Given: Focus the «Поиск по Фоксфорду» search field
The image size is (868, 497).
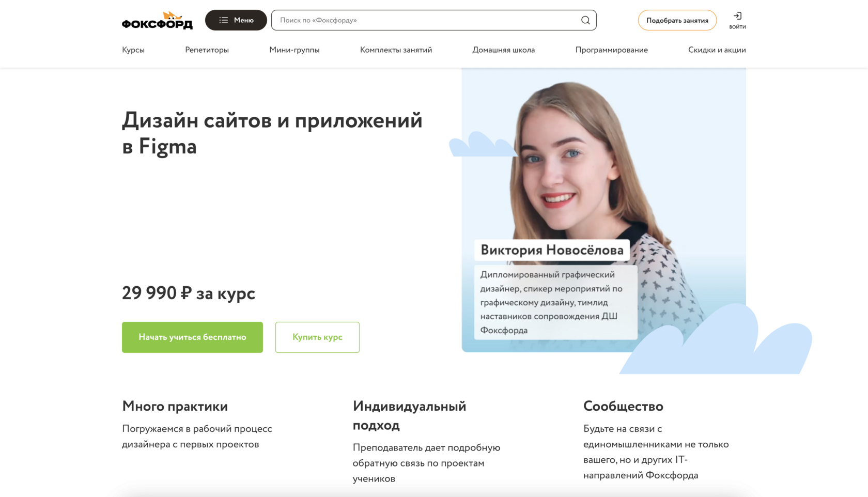Looking at the screenshot, I should coord(433,20).
